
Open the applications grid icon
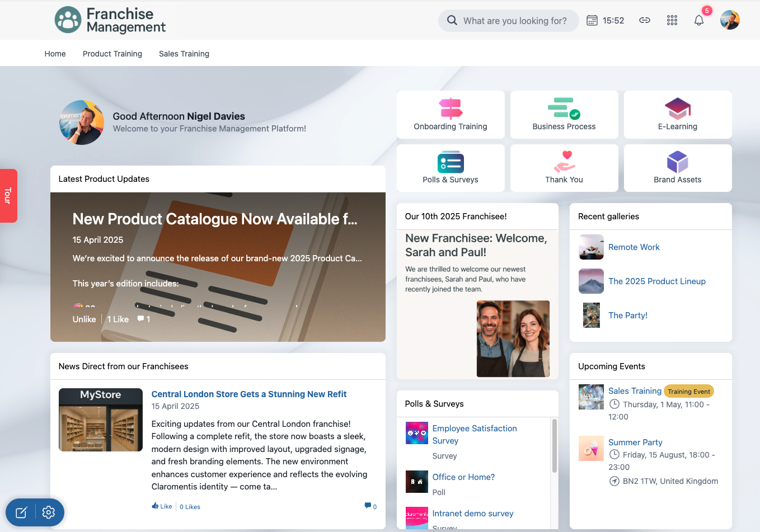[x=672, y=21]
